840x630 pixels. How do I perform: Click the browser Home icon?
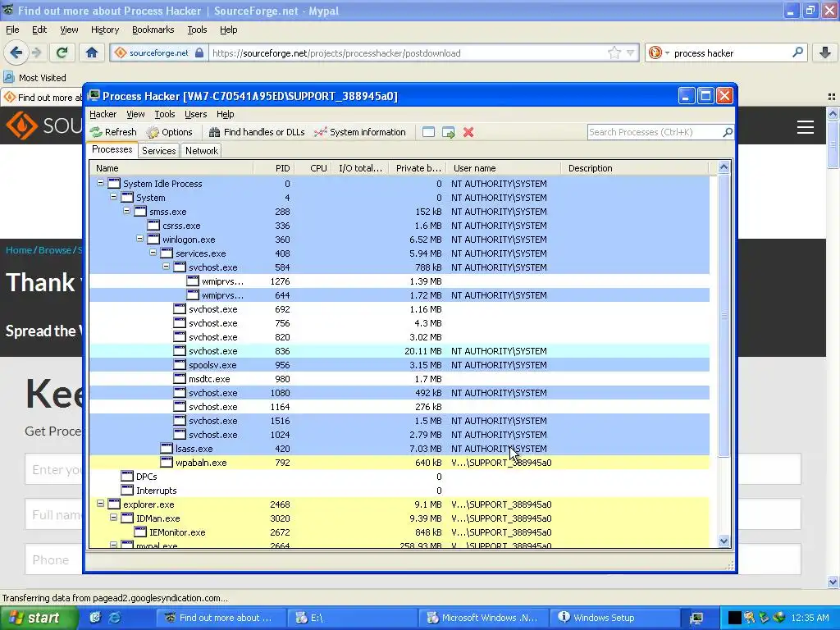92,52
